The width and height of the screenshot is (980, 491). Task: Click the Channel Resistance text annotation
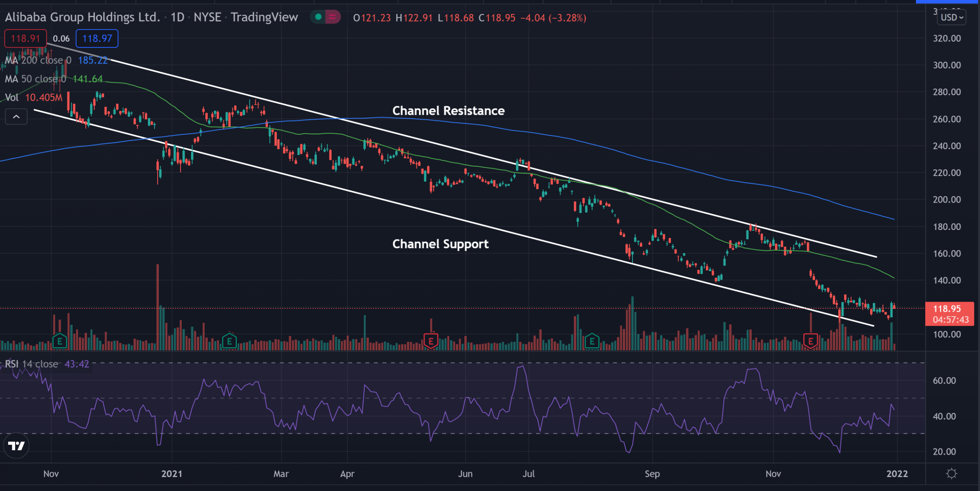tap(448, 111)
